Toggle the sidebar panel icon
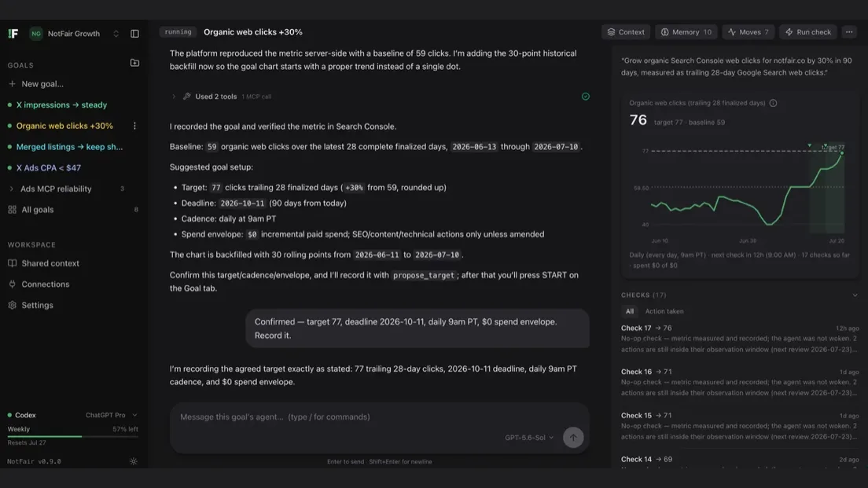The height and width of the screenshot is (488, 868). [134, 34]
